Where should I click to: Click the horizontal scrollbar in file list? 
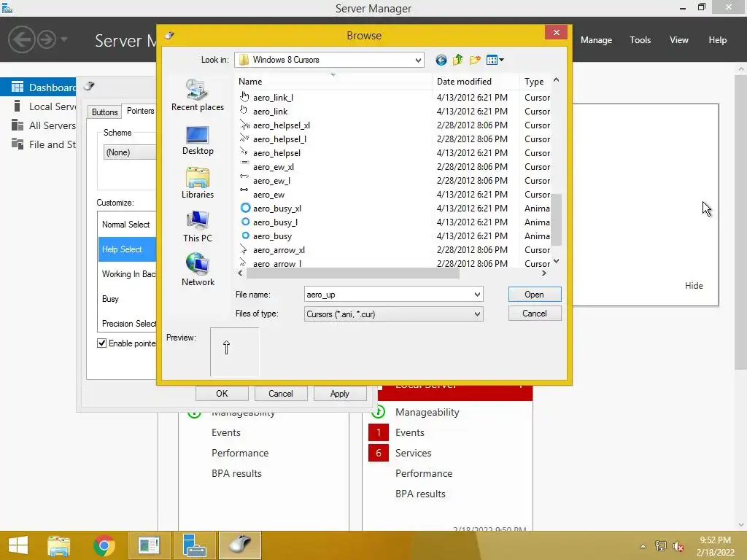[352, 273]
